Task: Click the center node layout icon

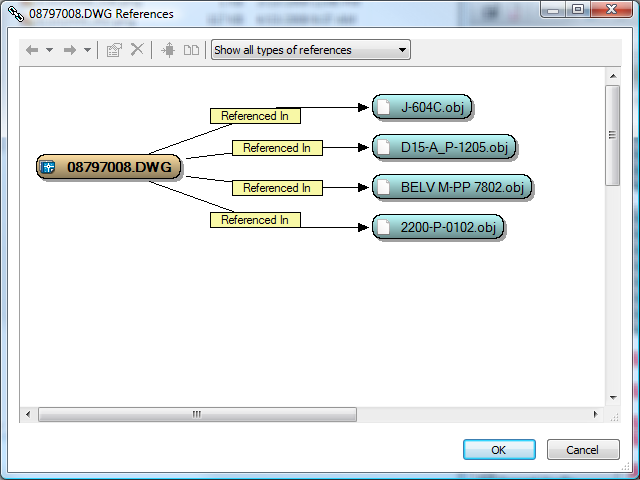Action: [x=168, y=50]
